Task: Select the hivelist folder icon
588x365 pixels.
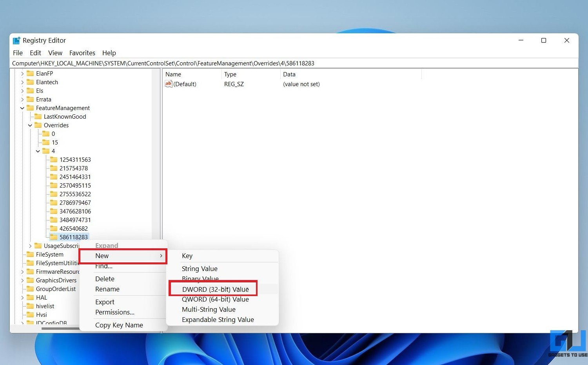Action: [x=30, y=306]
